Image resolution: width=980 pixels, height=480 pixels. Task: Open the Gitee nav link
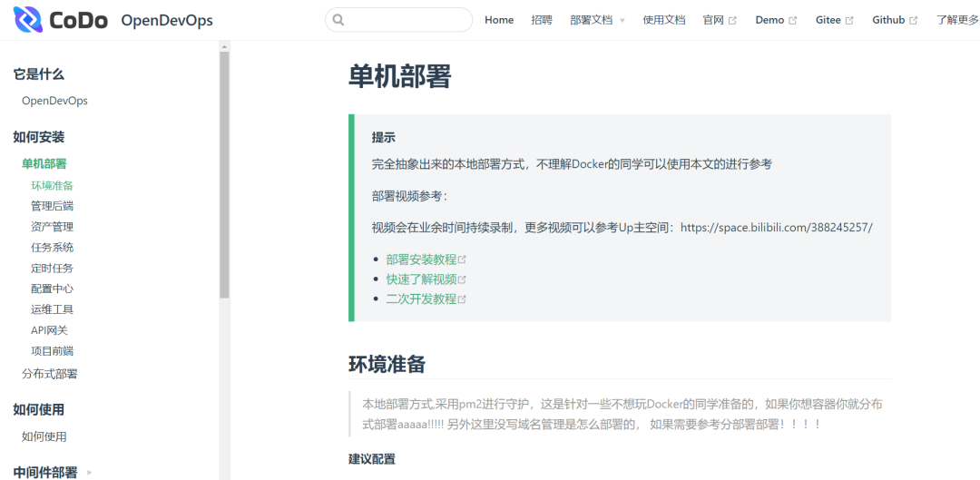828,20
